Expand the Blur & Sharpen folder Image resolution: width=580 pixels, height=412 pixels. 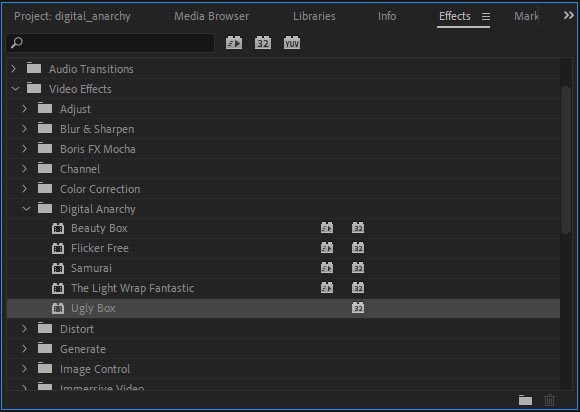coord(24,129)
